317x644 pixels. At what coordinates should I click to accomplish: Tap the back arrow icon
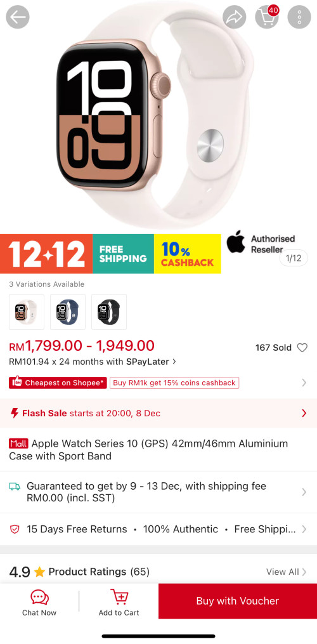tap(18, 17)
